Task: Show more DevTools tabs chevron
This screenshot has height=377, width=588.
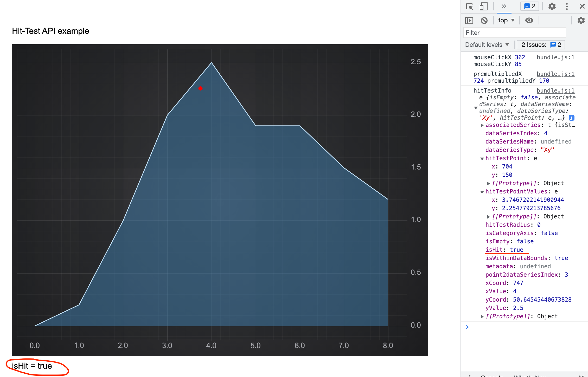Action: (x=504, y=6)
